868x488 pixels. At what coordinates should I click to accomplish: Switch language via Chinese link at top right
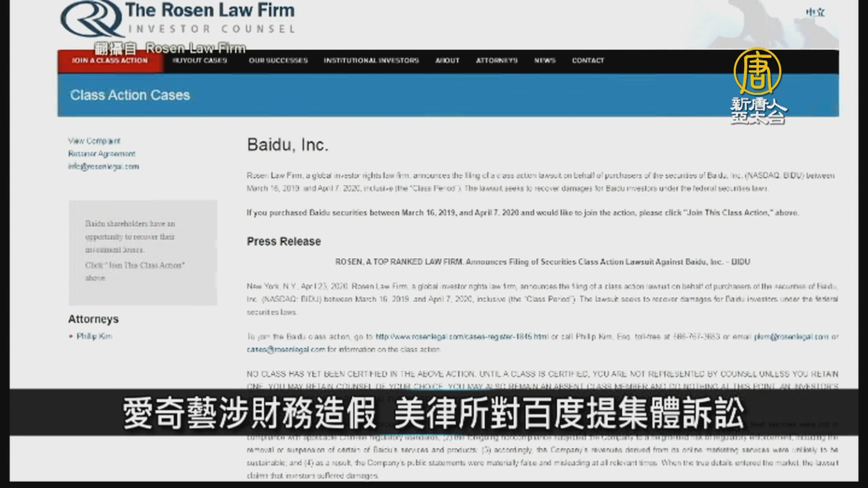[x=815, y=12]
